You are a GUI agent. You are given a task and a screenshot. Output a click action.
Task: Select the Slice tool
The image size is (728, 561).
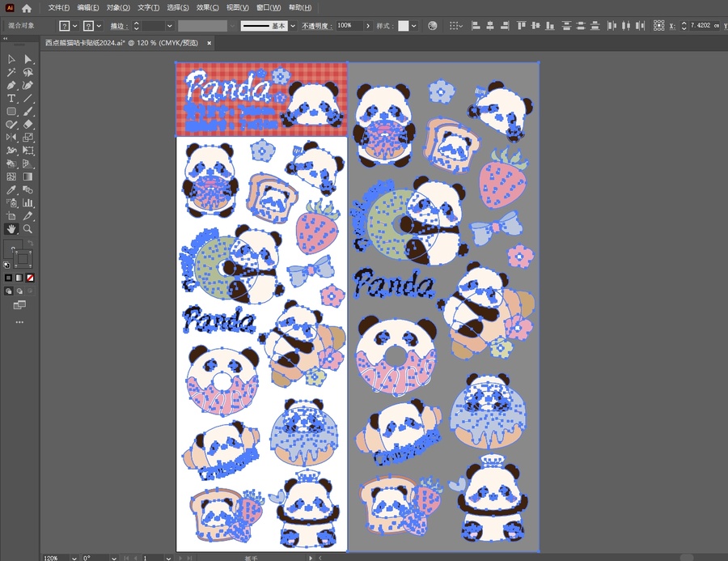point(28,215)
